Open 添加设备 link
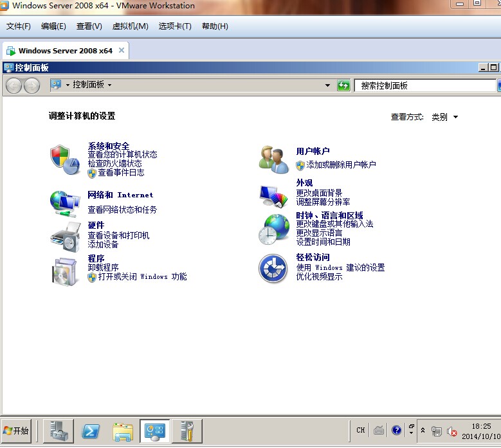 pos(103,244)
